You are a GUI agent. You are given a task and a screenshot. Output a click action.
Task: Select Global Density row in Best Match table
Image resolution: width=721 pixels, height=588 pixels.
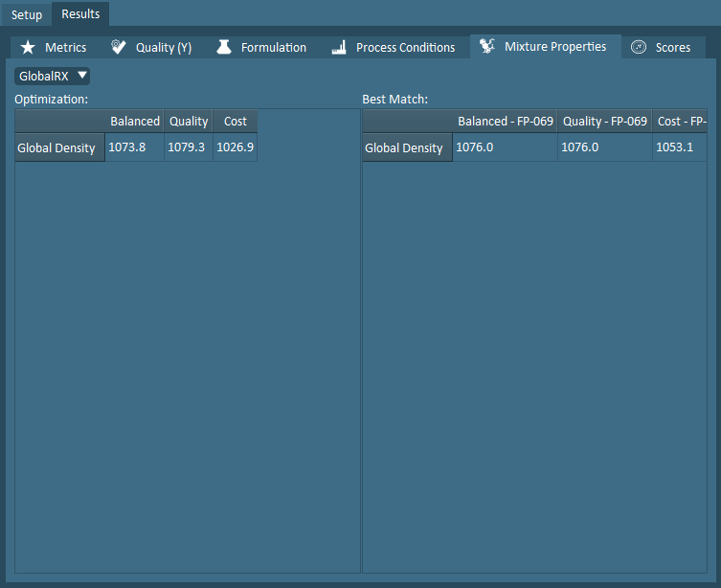click(x=404, y=147)
